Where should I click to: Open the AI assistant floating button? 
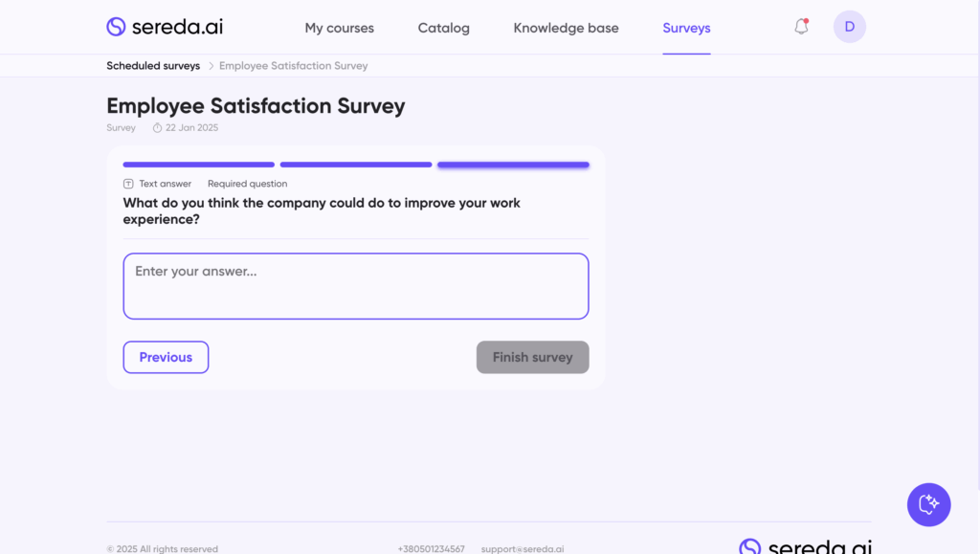pyautogui.click(x=928, y=504)
